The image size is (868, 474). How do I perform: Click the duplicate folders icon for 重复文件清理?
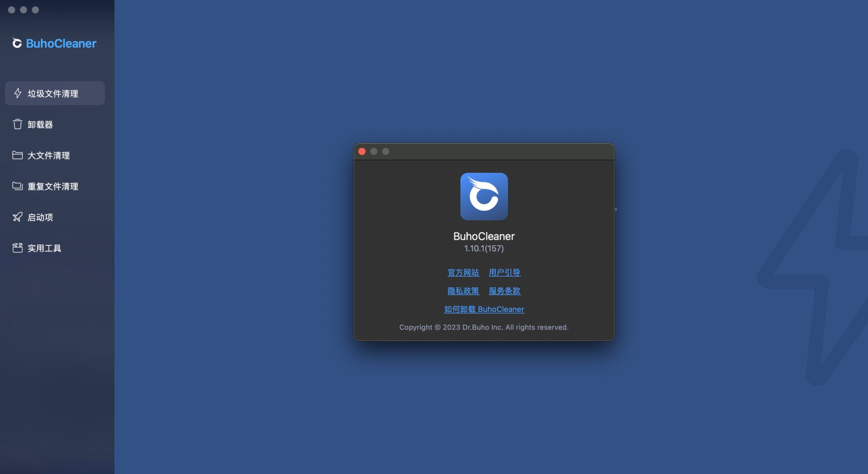(x=17, y=186)
